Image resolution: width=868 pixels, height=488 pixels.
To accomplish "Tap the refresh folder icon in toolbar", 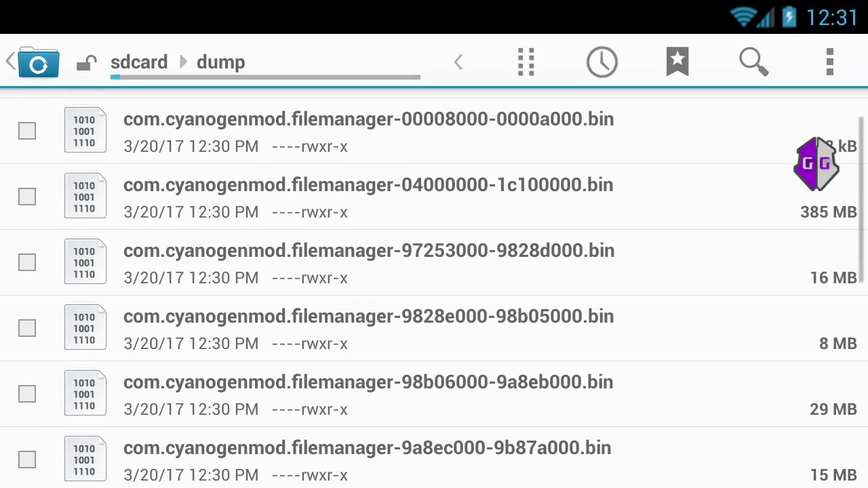I will click(39, 63).
